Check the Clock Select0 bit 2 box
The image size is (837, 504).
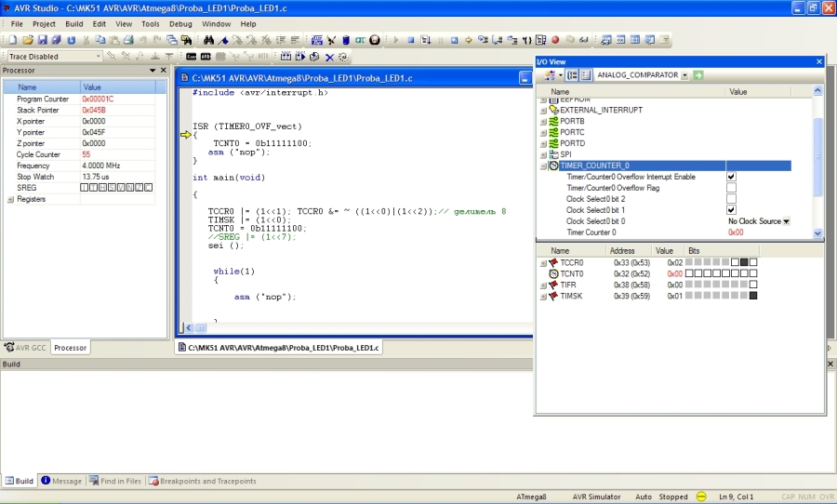[x=731, y=199]
